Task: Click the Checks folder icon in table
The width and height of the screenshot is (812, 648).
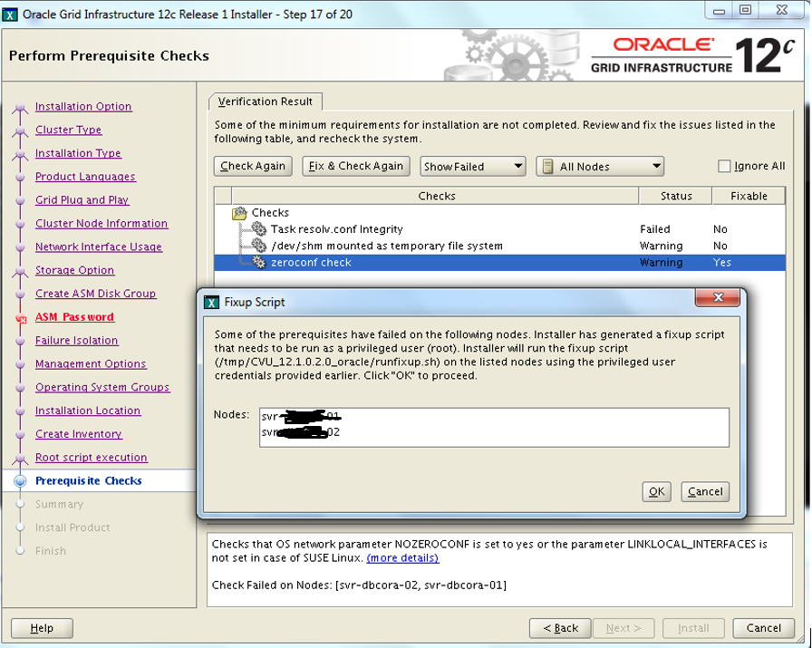Action: pyautogui.click(x=239, y=213)
